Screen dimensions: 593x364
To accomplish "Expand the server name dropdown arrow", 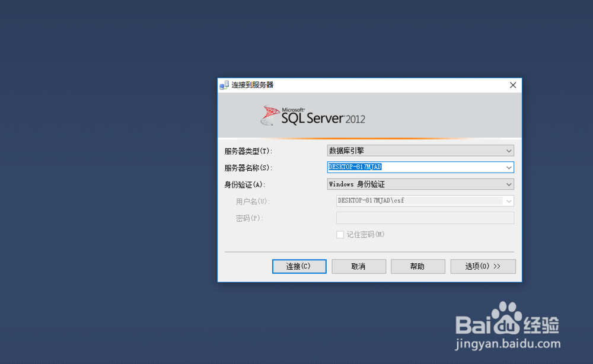I will (x=509, y=167).
